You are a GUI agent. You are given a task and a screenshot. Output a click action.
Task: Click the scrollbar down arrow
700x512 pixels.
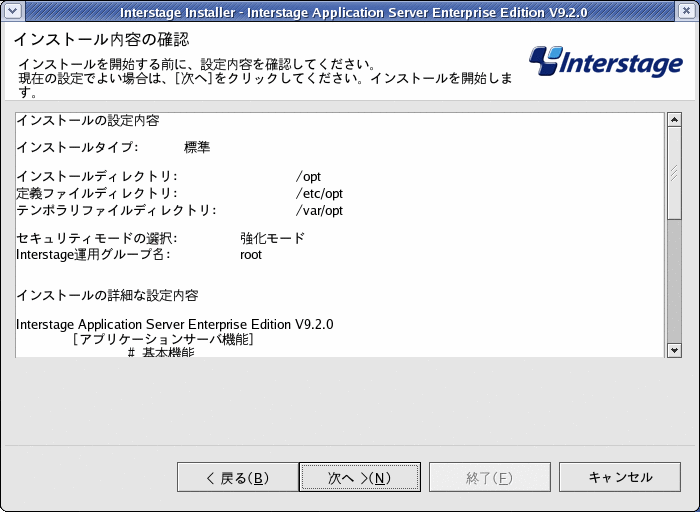pyautogui.click(x=674, y=350)
